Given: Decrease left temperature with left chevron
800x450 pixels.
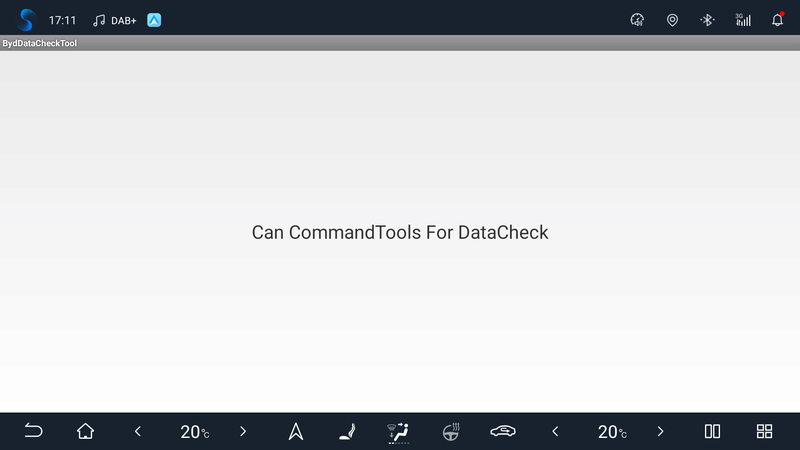Looking at the screenshot, I should [x=138, y=431].
